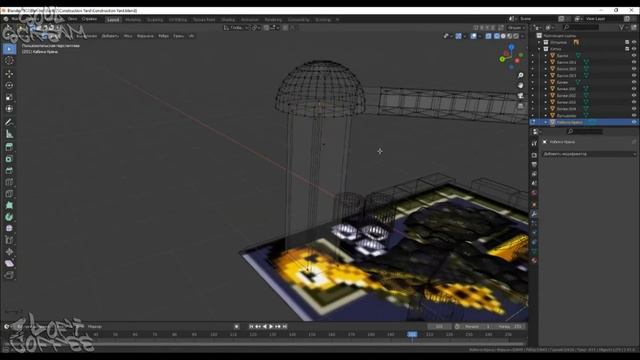
Task: Select the Box Select tool
Action: 9,49
